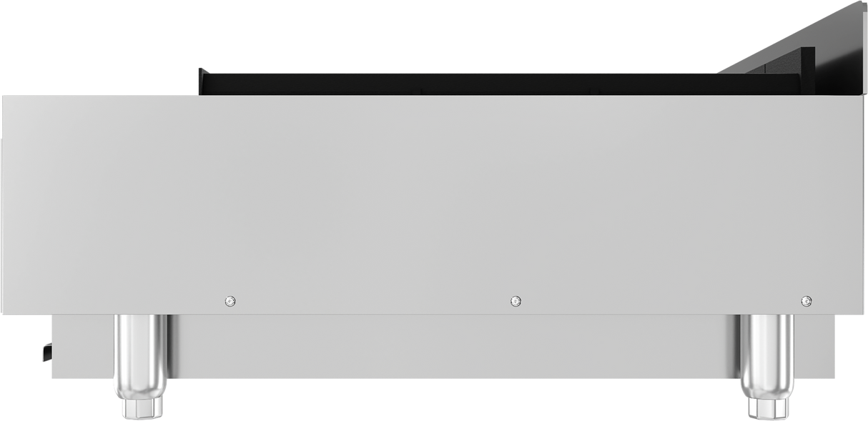Click the rear upright of black grate
Image resolution: width=868 pixels, height=421 pixels.
tap(808, 71)
